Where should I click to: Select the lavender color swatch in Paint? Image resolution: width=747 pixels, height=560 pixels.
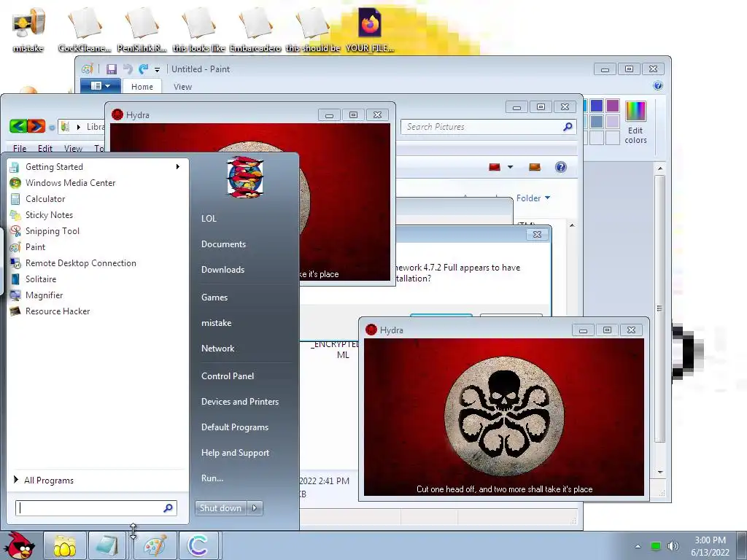click(613, 122)
